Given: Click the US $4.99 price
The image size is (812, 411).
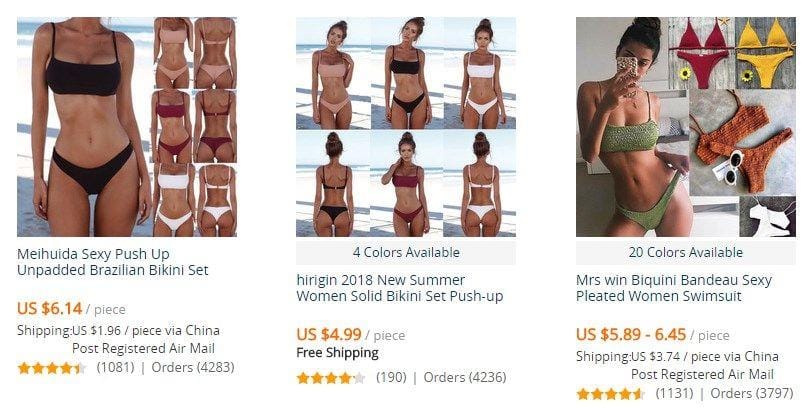Looking at the screenshot, I should click(x=329, y=334).
